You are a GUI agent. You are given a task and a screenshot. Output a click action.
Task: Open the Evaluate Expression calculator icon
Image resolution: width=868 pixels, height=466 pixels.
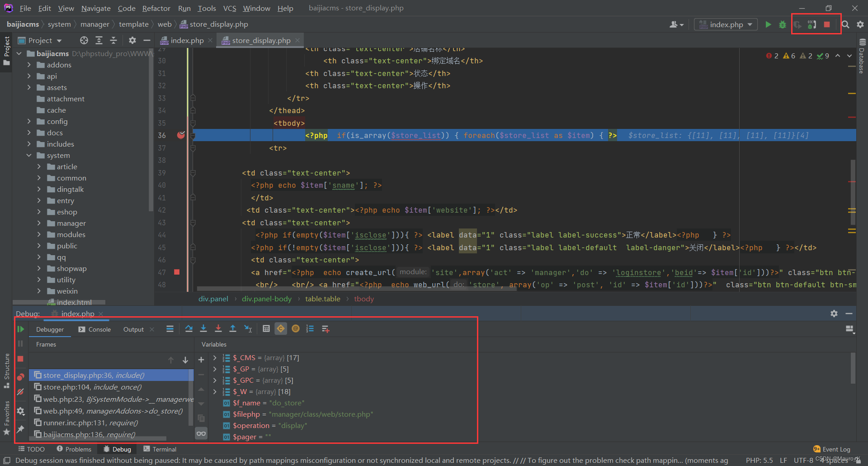(266, 329)
